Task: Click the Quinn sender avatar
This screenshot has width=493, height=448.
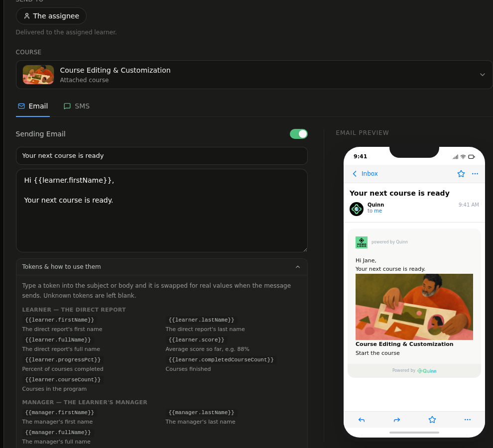Action: (x=356, y=209)
